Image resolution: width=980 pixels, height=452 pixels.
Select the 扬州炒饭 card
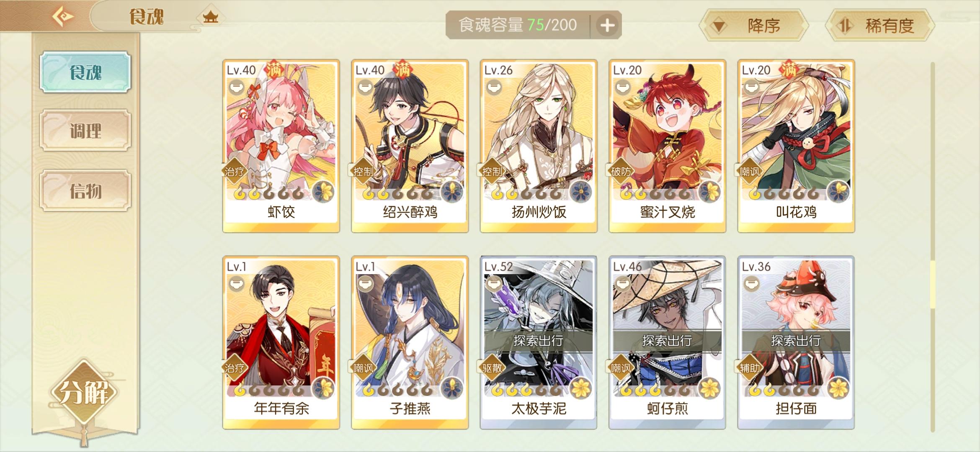(539, 146)
